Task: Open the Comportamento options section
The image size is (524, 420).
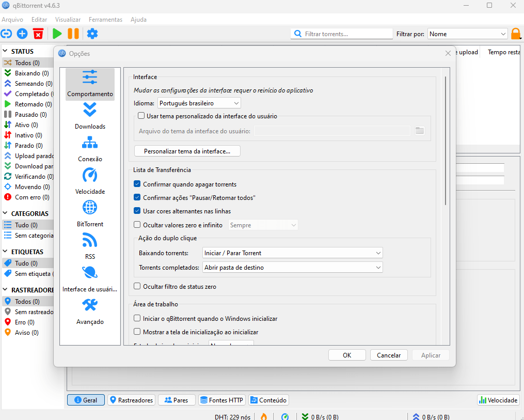Action: pyautogui.click(x=90, y=84)
